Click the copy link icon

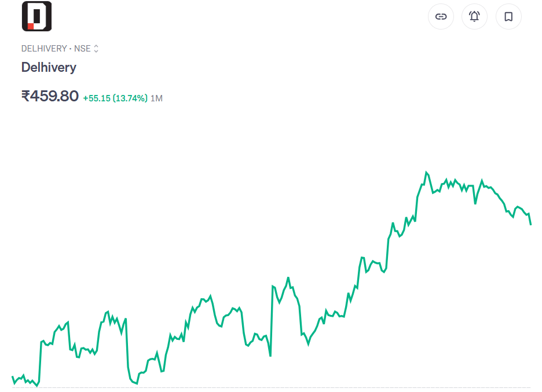(441, 17)
